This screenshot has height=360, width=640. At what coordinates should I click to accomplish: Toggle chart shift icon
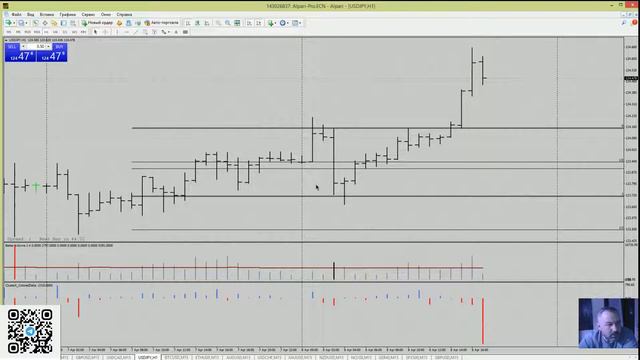point(258,23)
